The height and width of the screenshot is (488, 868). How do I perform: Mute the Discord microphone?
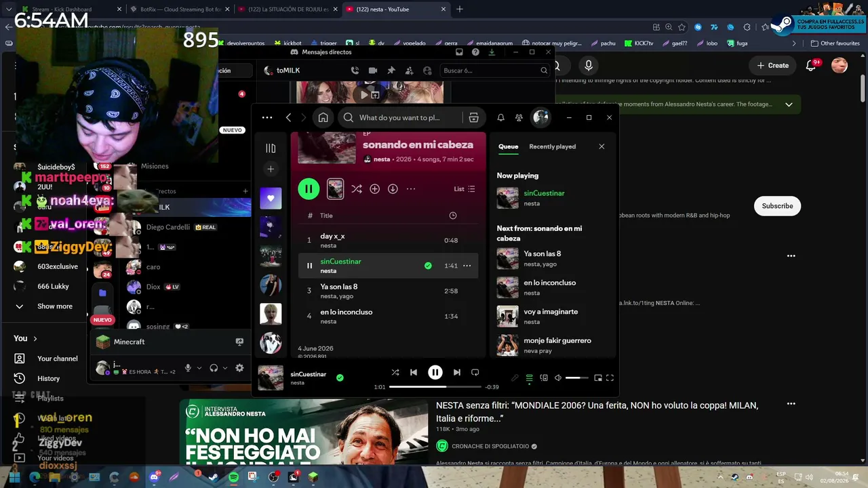tap(188, 367)
